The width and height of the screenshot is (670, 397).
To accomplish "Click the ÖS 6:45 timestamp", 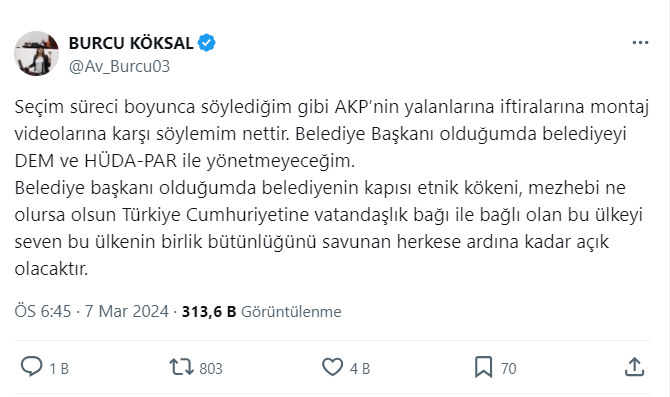I will click(x=43, y=311).
